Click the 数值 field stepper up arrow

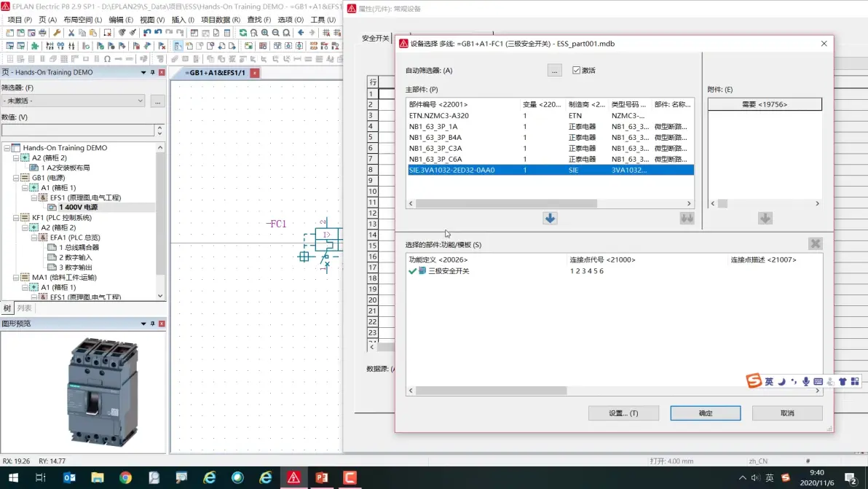click(159, 128)
